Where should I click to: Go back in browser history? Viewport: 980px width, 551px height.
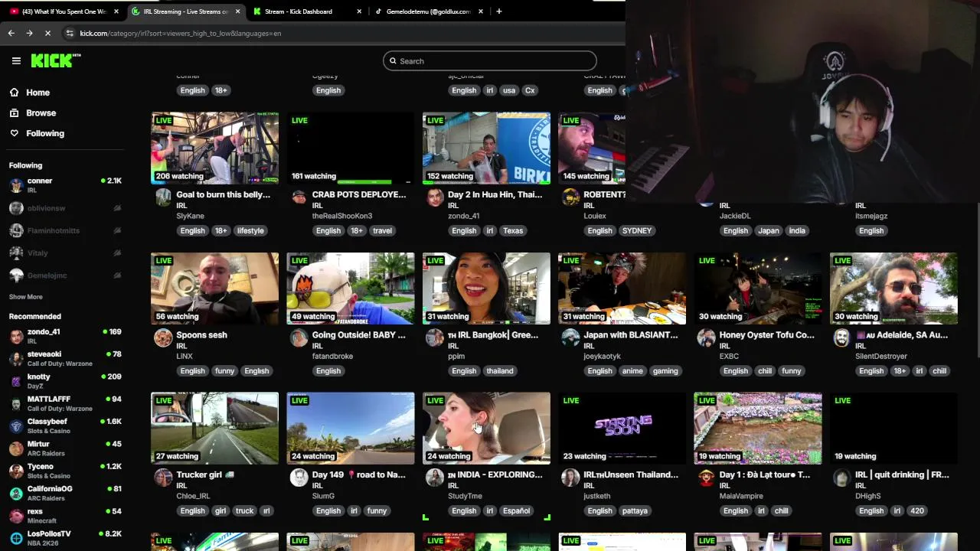click(x=11, y=33)
